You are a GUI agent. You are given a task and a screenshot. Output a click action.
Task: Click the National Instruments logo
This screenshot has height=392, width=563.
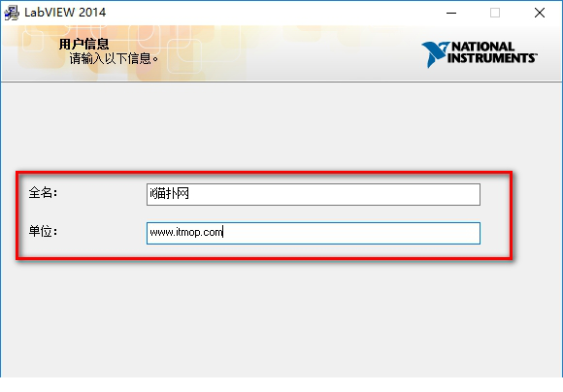480,53
